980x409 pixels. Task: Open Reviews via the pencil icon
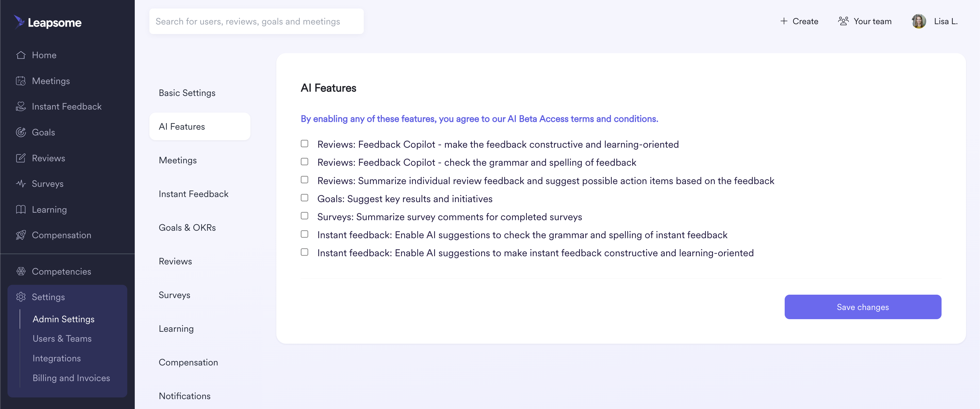pyautogui.click(x=21, y=158)
